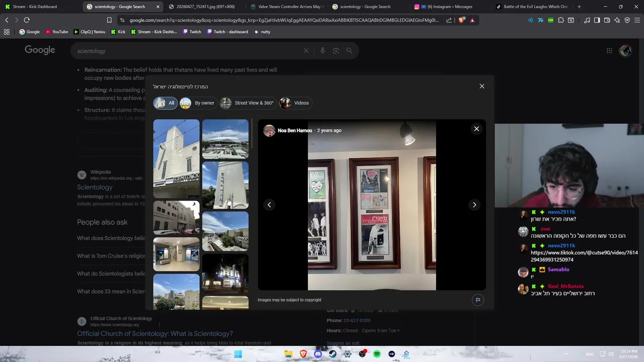Open Brave VPN shield icon
The image size is (644, 362).
click(x=627, y=20)
